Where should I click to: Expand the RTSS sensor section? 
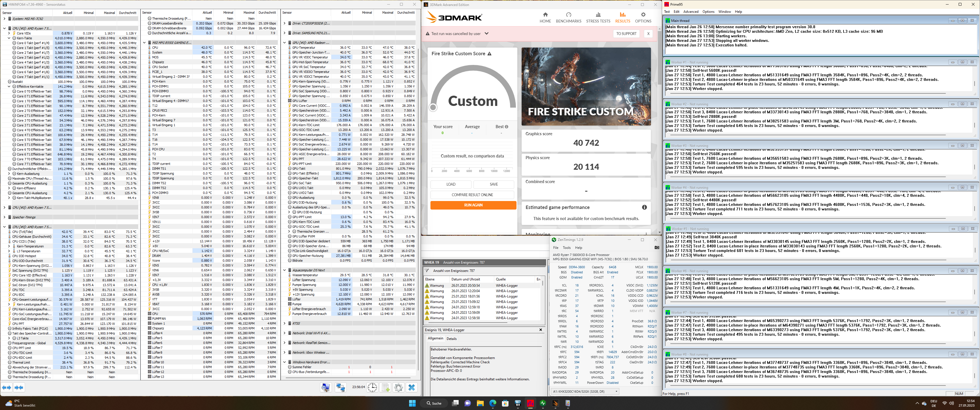coord(284,324)
